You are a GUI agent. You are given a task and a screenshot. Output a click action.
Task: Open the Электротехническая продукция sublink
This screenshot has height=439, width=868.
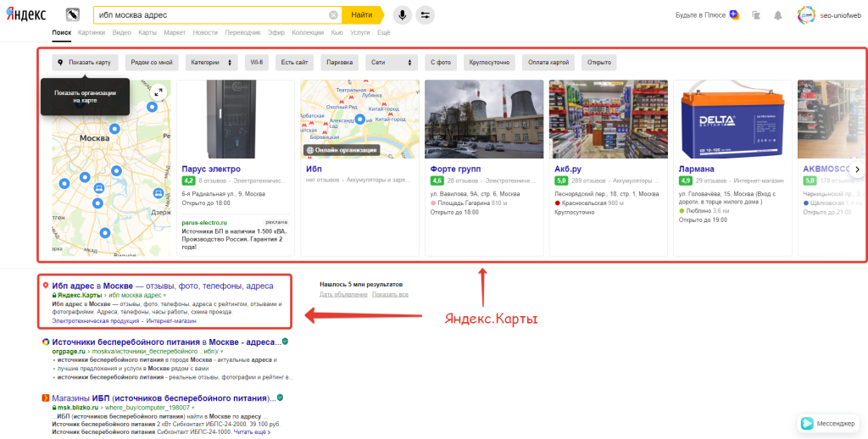(x=96, y=320)
